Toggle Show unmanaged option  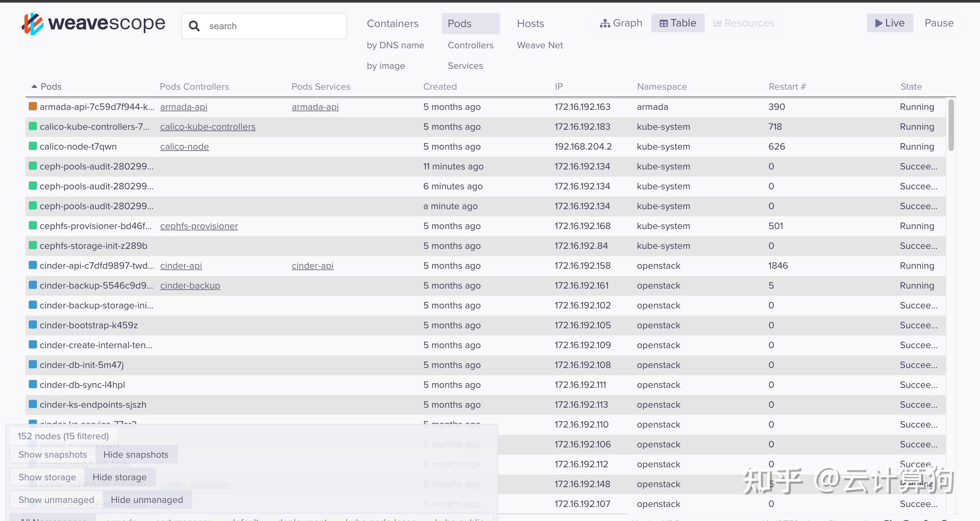coord(56,499)
